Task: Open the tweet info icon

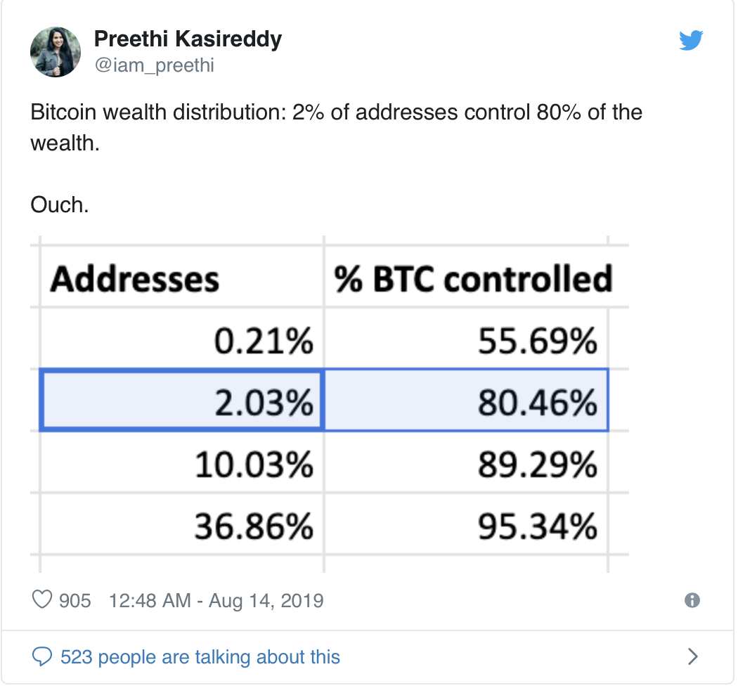Action: tap(692, 600)
